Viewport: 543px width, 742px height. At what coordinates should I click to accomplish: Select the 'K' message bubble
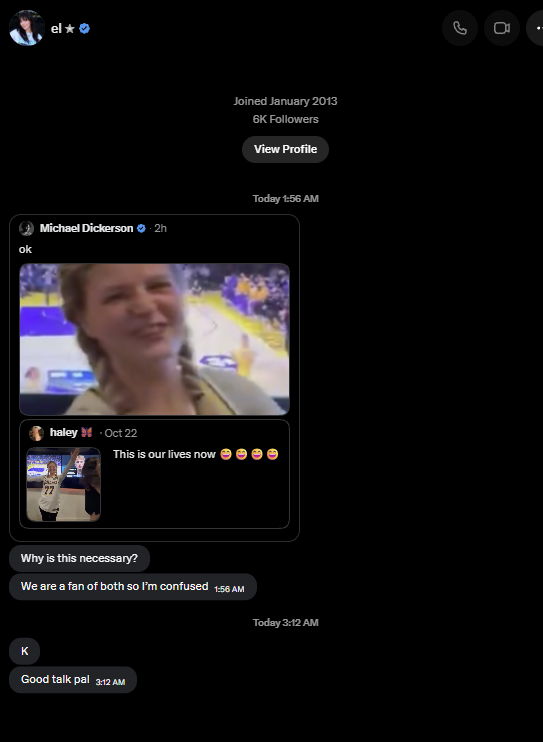pyautogui.click(x=25, y=651)
